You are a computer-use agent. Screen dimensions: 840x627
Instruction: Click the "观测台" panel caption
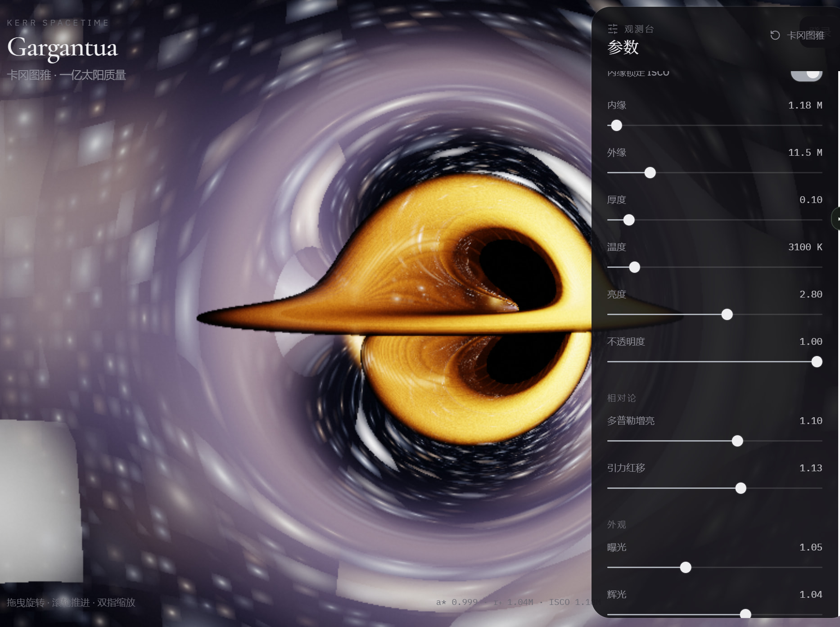pyautogui.click(x=639, y=29)
